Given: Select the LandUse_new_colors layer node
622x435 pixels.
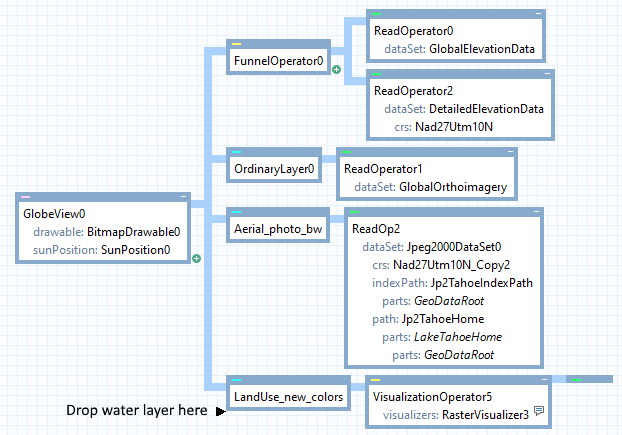Looking at the screenshot, I should point(290,397).
